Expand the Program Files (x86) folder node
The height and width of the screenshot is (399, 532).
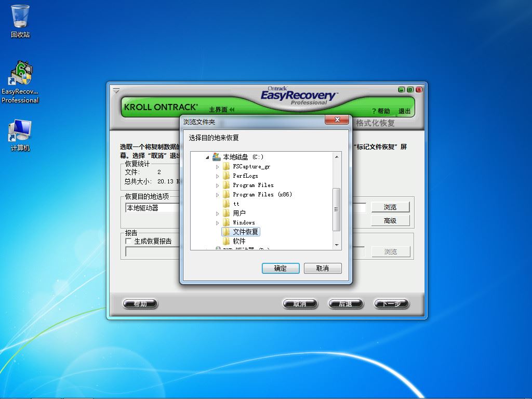217,195
